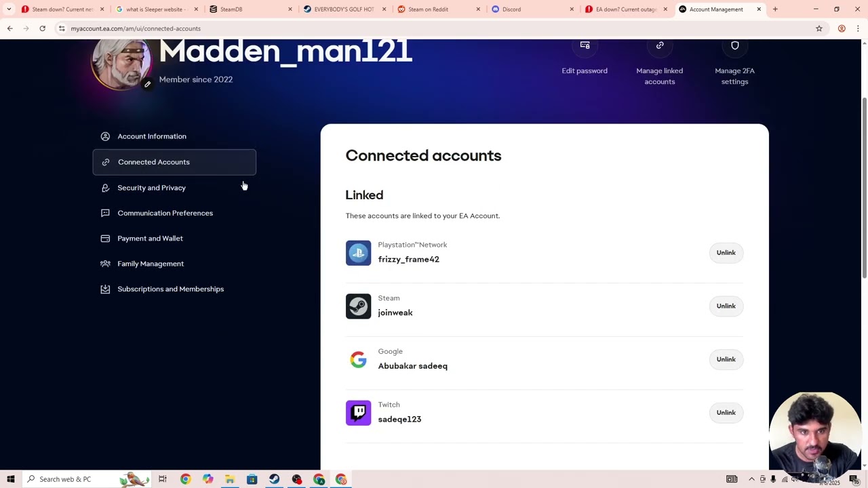Click the Twitch logo in linked accounts
868x488 pixels.
[358, 413]
